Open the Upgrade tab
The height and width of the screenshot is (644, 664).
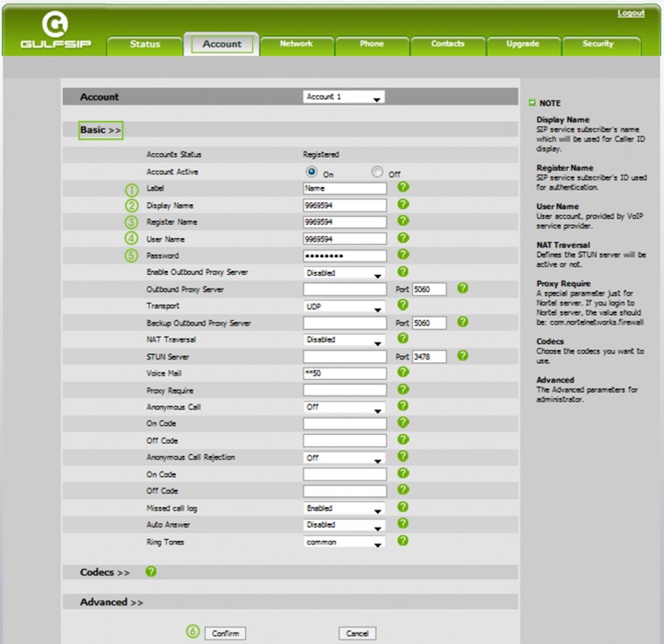click(x=523, y=45)
